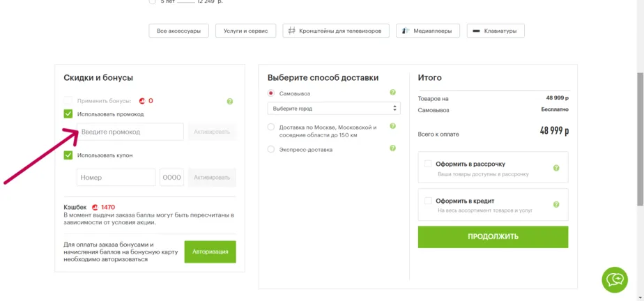
Task: Click the green Авторизация button
Action: point(210,252)
